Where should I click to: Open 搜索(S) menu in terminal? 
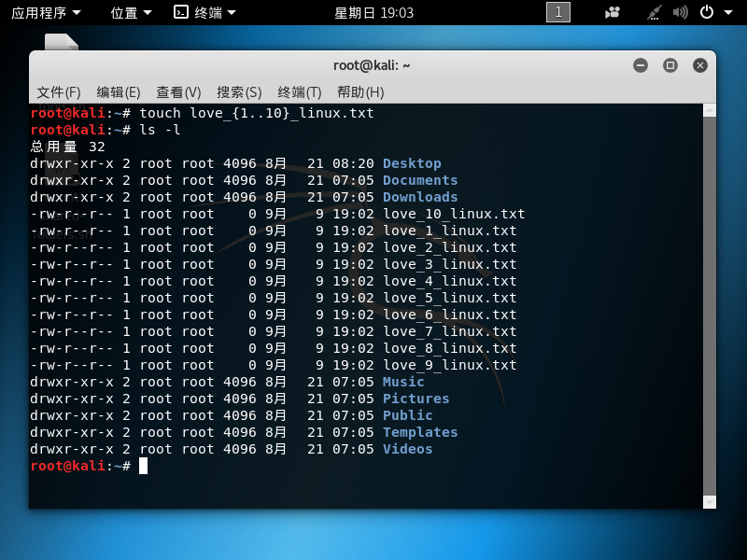(239, 91)
